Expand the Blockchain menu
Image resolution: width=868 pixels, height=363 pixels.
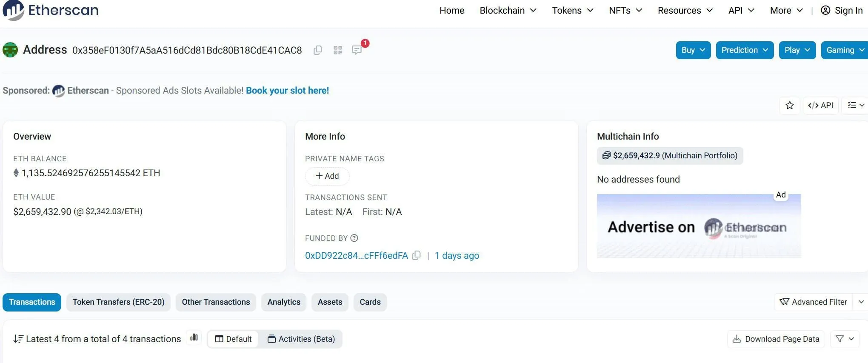[x=508, y=10]
